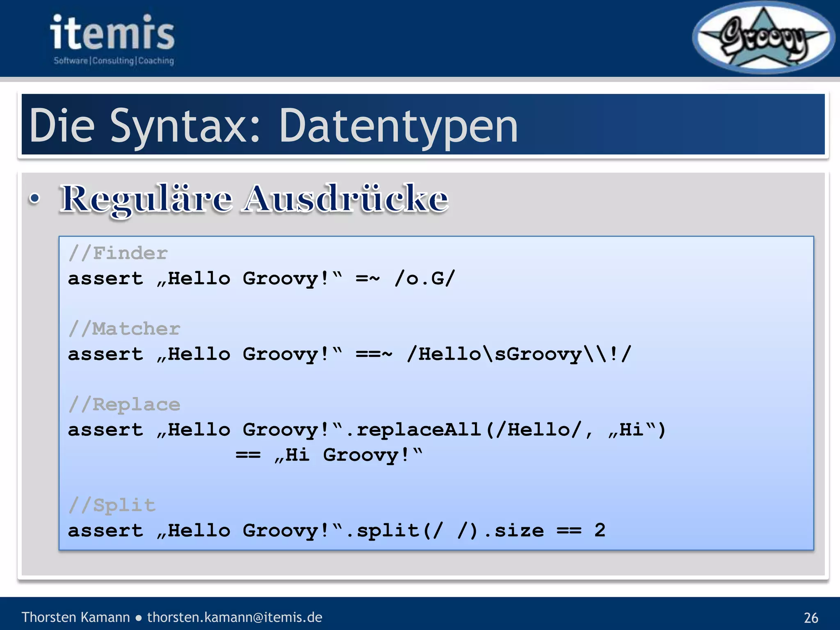
Task: Click the .size == 2 expression
Action: [546, 530]
